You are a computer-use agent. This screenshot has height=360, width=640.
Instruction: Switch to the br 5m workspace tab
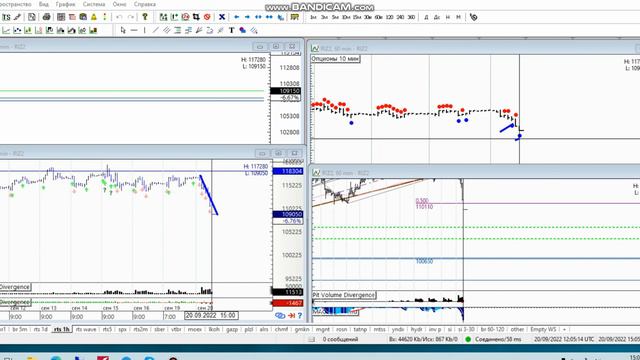pyautogui.click(x=19, y=329)
